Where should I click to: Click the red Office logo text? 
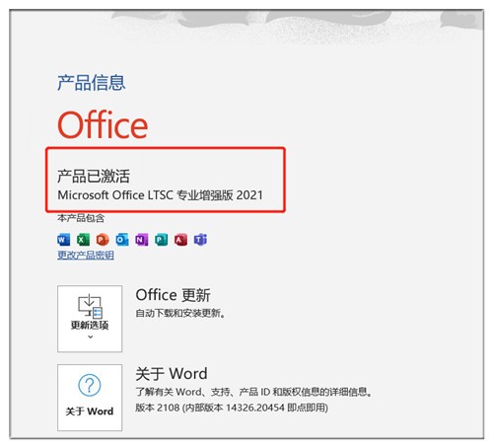coord(103,124)
